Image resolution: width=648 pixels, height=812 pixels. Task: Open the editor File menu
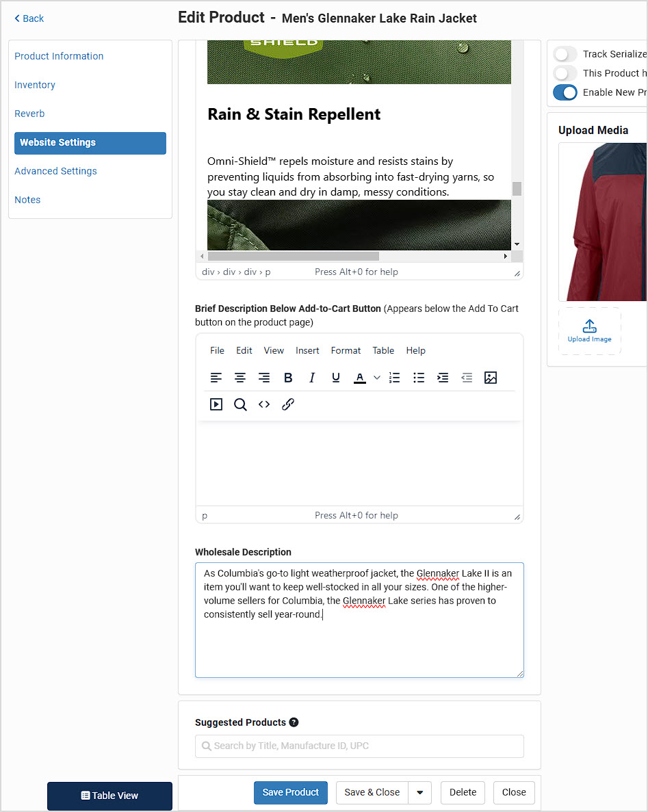click(x=217, y=350)
